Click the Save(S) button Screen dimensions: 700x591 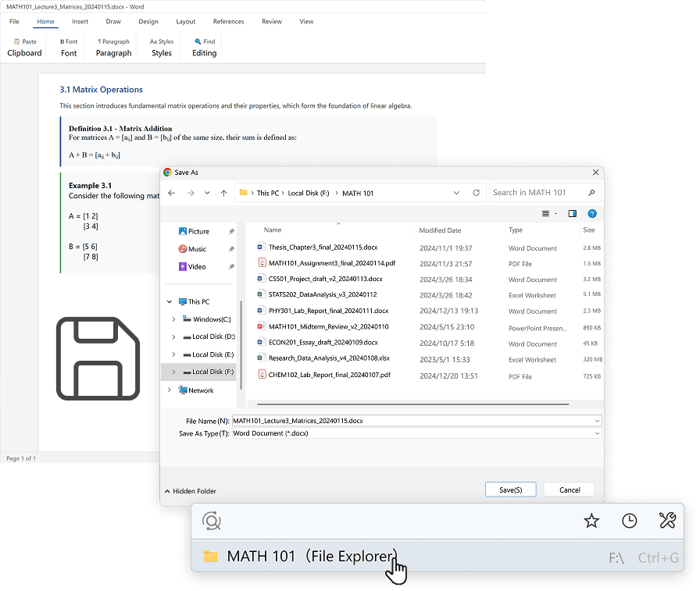[x=511, y=490]
